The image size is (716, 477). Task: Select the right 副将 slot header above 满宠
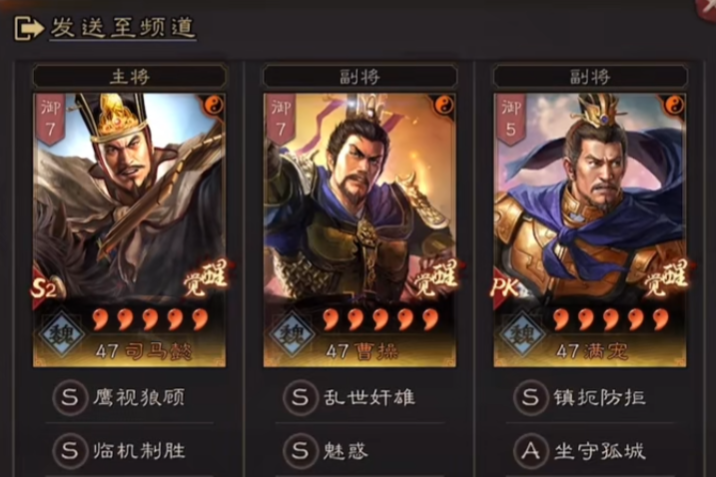(x=590, y=76)
